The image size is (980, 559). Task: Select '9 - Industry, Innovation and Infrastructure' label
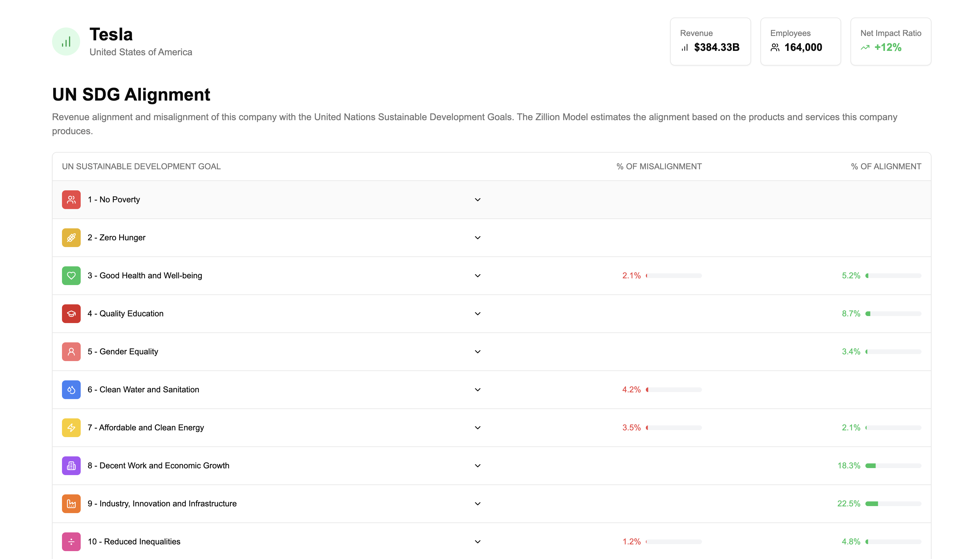(x=162, y=504)
